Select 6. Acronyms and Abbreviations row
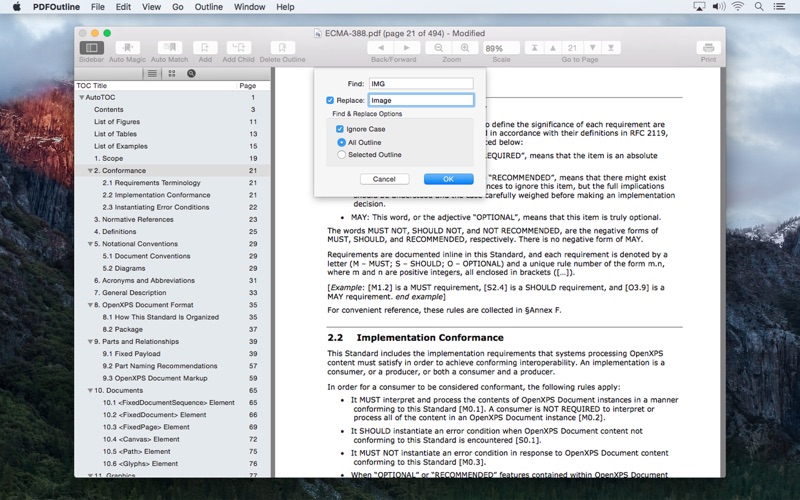Image resolution: width=800 pixels, height=500 pixels. [172, 281]
